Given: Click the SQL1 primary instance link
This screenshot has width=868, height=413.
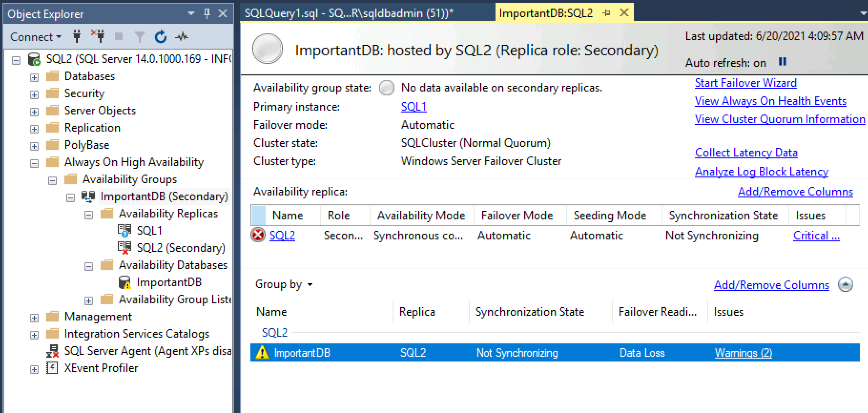Looking at the screenshot, I should (413, 106).
